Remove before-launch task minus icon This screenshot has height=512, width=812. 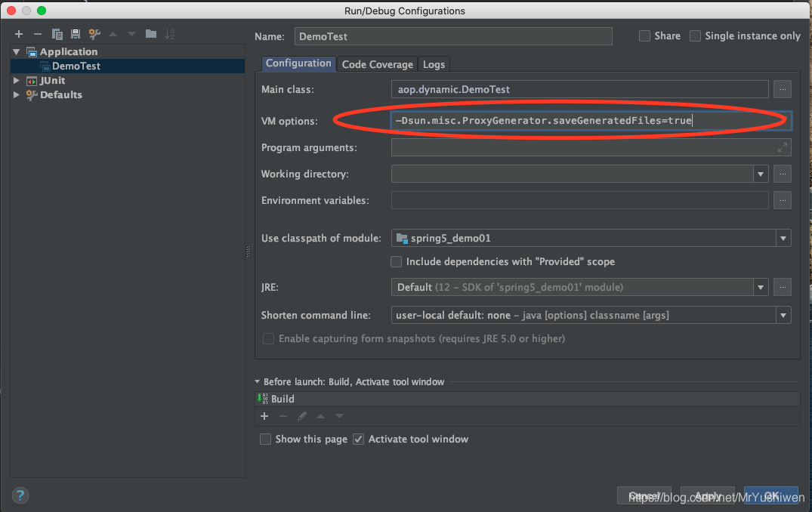283,416
